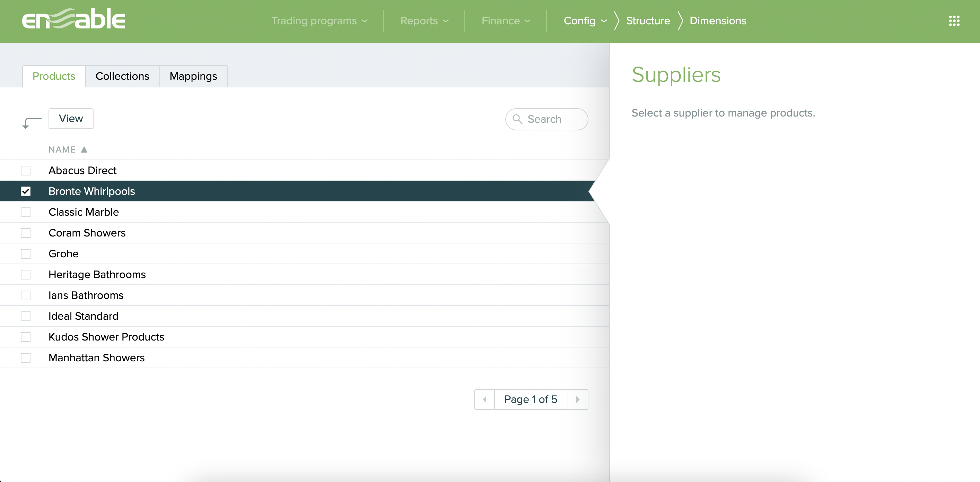Switch to the Mappings tab
The width and height of the screenshot is (980, 482).
(x=193, y=76)
